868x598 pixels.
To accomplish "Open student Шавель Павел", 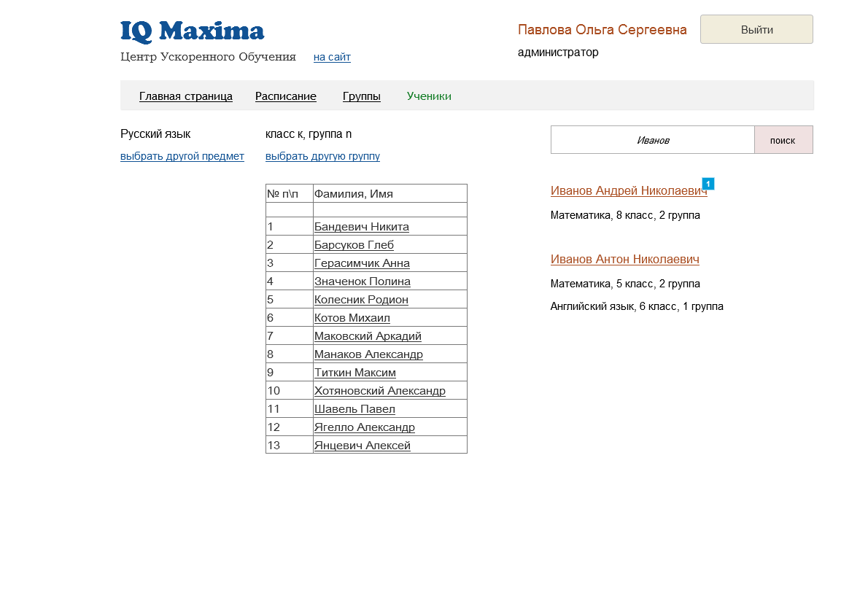I will pyautogui.click(x=354, y=409).
